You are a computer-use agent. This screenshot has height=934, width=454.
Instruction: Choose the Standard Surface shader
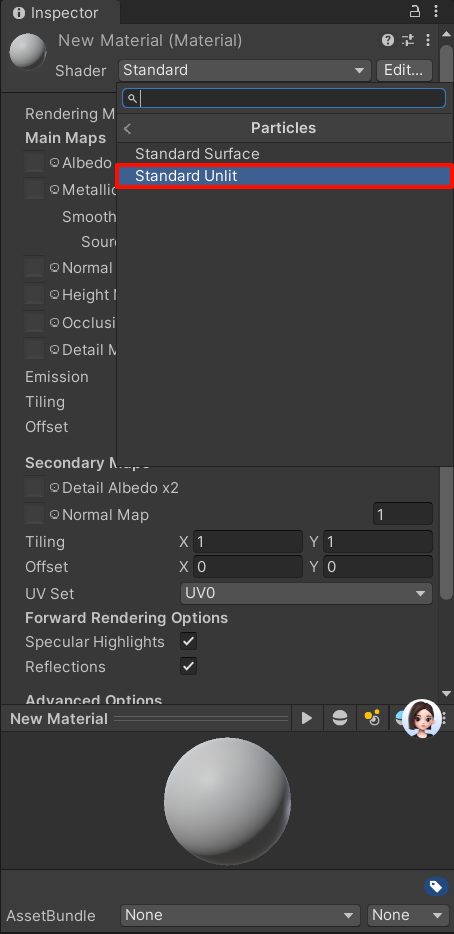(284, 154)
